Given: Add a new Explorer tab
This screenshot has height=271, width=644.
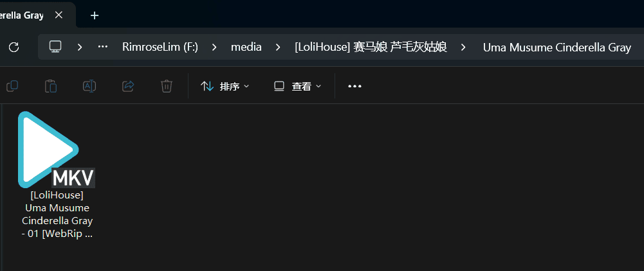Looking at the screenshot, I should (95, 15).
